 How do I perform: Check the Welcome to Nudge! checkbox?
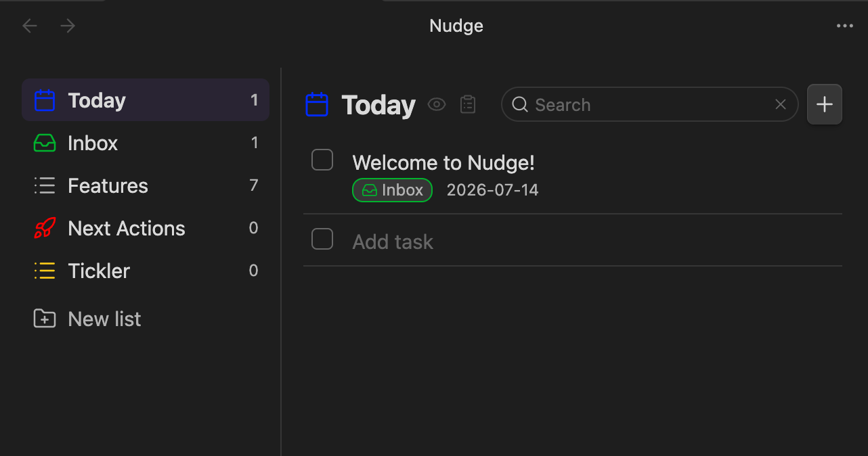pyautogui.click(x=322, y=160)
